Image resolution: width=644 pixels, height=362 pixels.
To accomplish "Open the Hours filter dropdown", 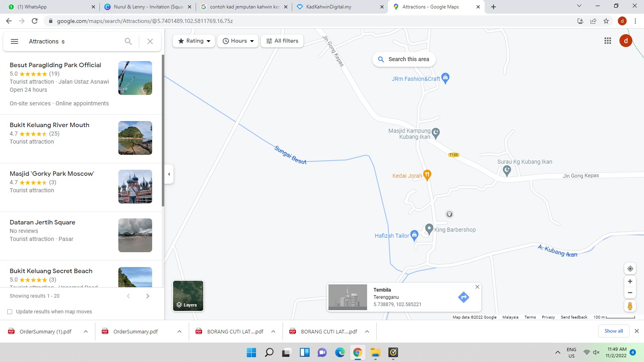I will pyautogui.click(x=238, y=41).
